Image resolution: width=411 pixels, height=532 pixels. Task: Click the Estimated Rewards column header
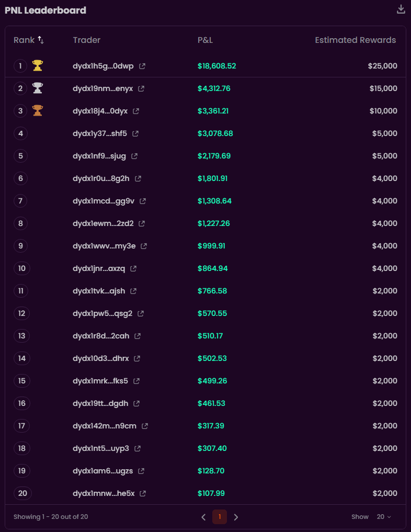(x=355, y=40)
